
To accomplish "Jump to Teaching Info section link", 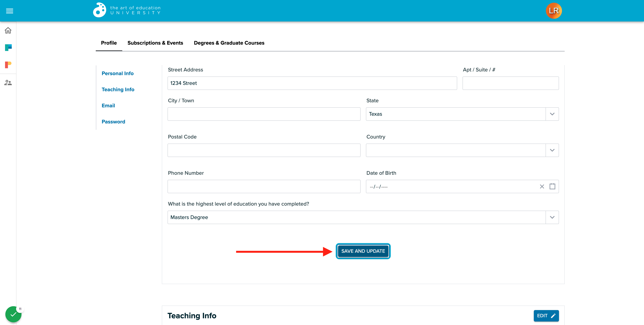I will (118, 90).
